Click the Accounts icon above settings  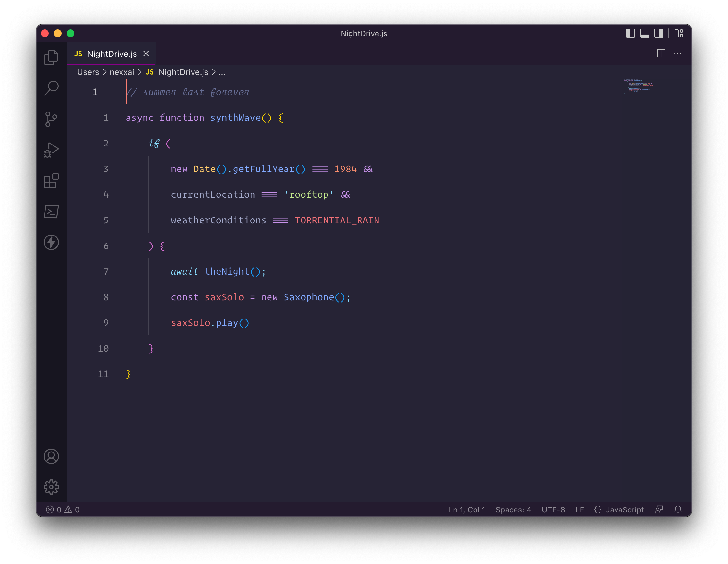coord(51,456)
